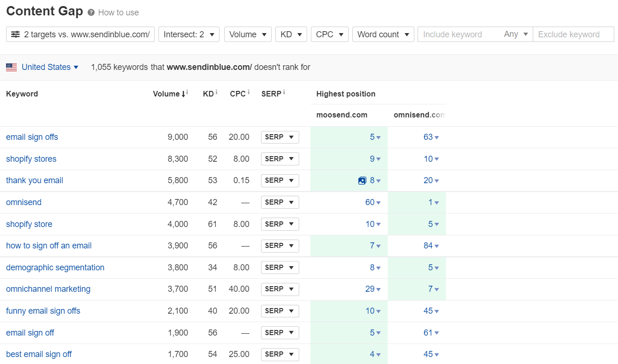Click moosend position 60 for omnisend keyword
Viewport: 618px width, 364px height.
point(373,202)
